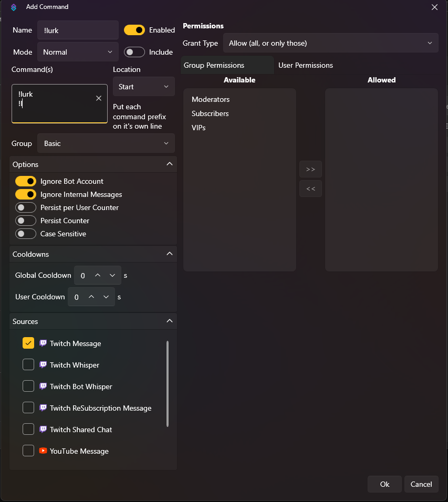
Task: Disable the Enabled toggle switch
Action: (x=134, y=30)
